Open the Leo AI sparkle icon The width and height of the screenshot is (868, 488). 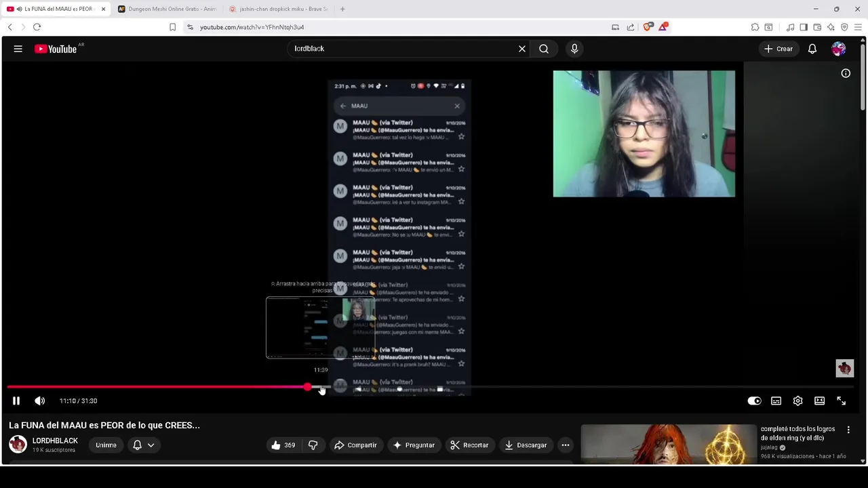click(x=831, y=27)
